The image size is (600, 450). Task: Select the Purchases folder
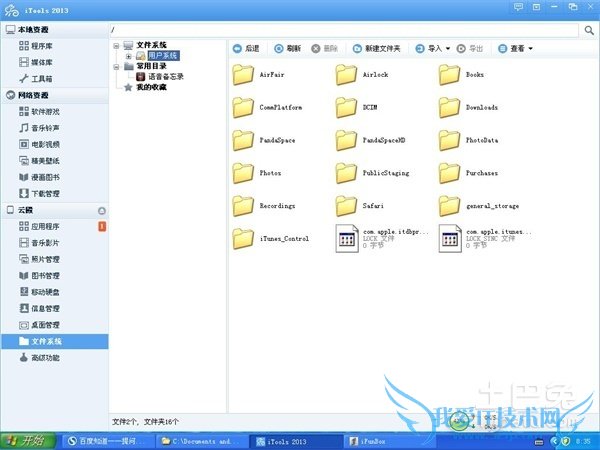point(469,173)
